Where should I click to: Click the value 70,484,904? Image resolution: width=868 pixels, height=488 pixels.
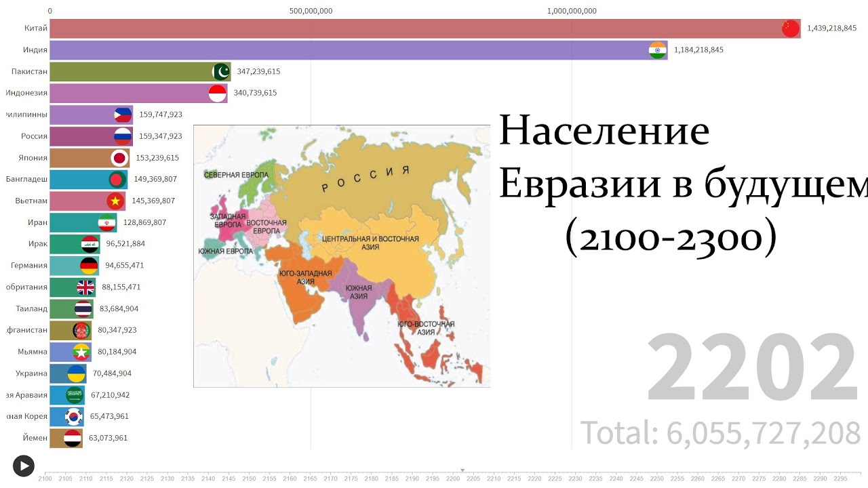coord(112,373)
